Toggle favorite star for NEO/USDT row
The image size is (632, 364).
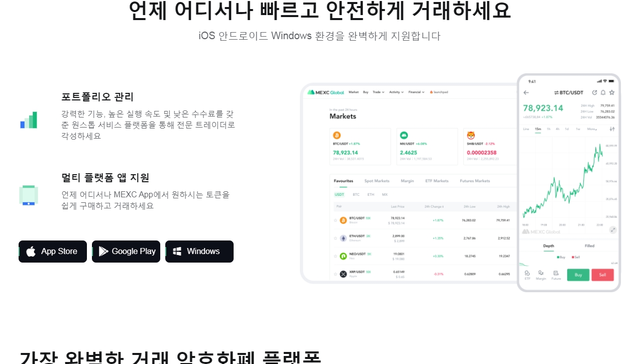(336, 256)
